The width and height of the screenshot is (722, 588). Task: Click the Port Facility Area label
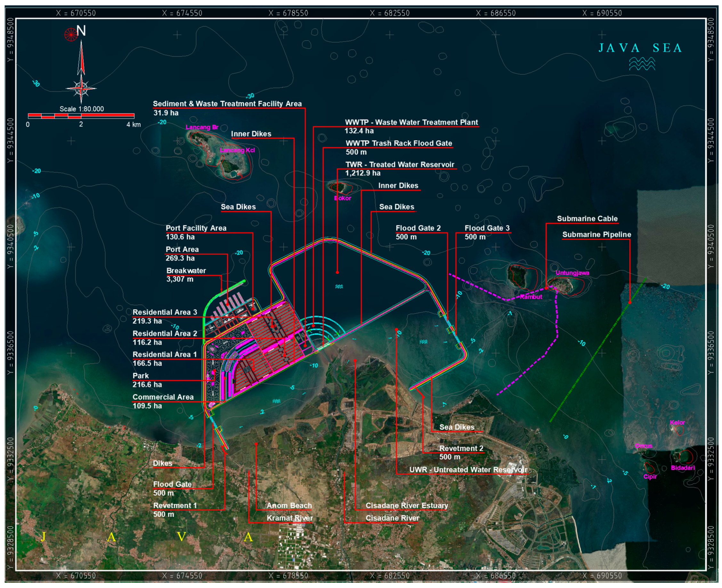coord(196,228)
